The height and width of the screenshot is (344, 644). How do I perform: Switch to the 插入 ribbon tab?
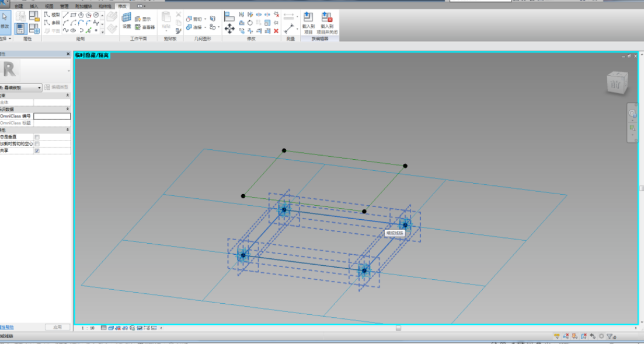click(x=34, y=6)
